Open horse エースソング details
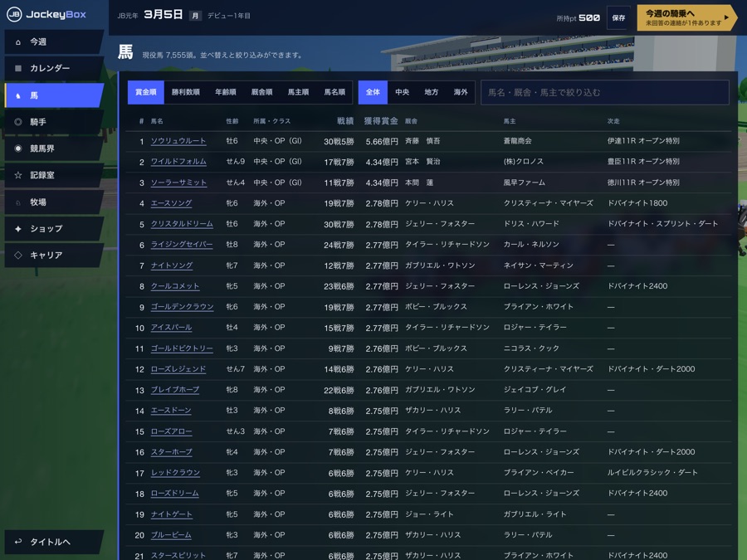Screen dimensions: 747x560 point(171,203)
